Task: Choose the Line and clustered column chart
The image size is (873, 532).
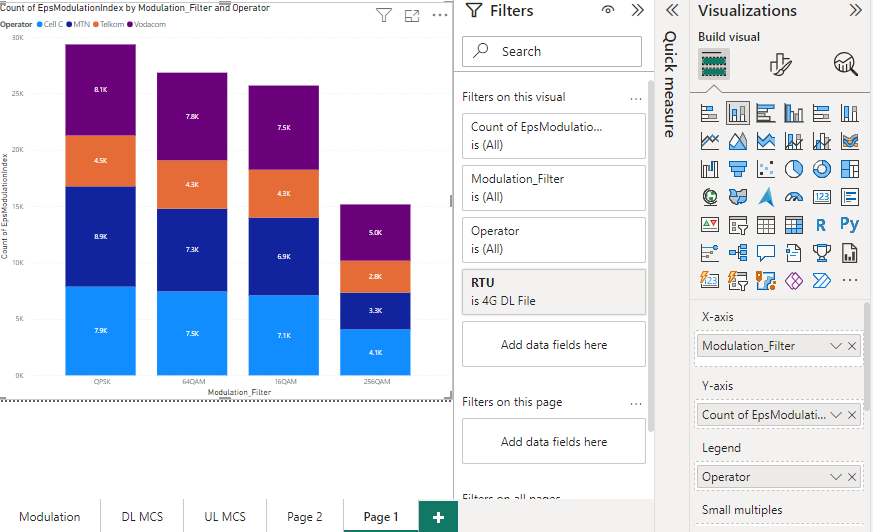Action: pyautogui.click(x=822, y=141)
